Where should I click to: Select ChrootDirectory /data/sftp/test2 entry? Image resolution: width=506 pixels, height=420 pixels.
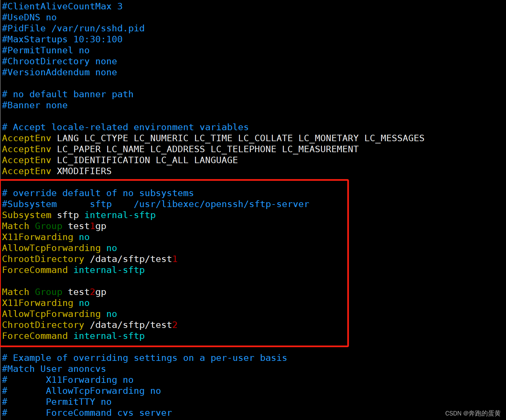click(x=89, y=325)
